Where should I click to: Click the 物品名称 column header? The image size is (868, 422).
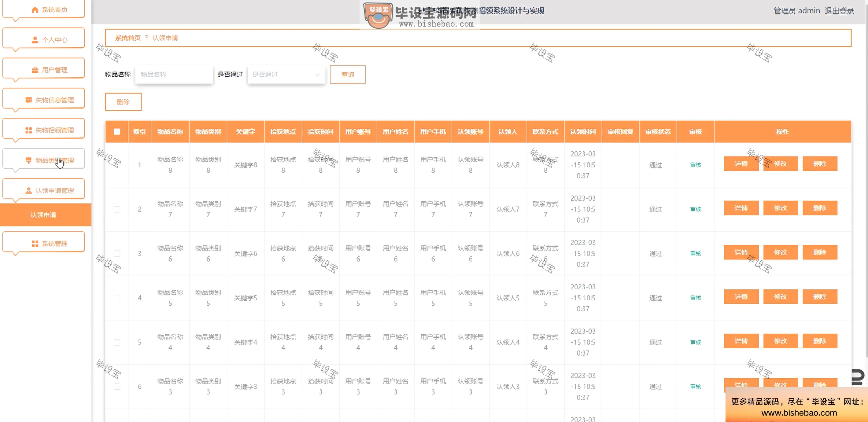(170, 132)
